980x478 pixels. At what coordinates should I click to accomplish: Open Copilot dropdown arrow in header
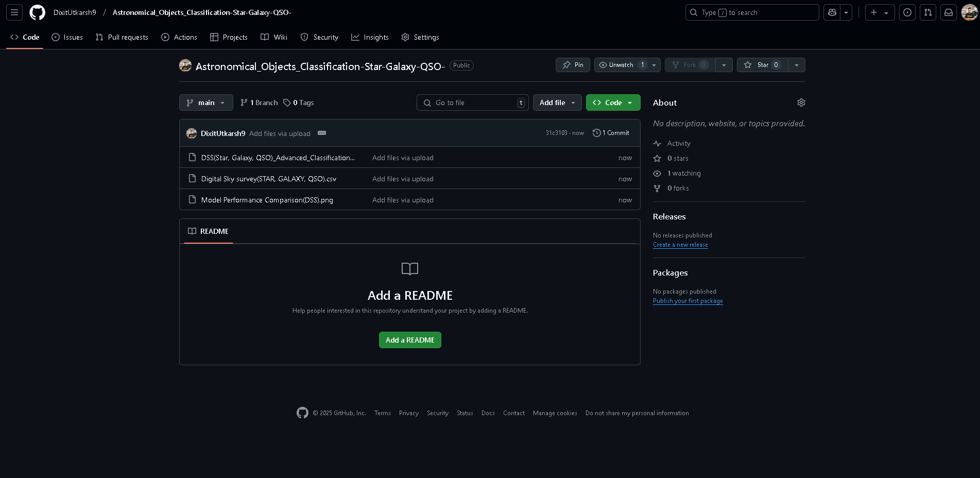click(846, 12)
